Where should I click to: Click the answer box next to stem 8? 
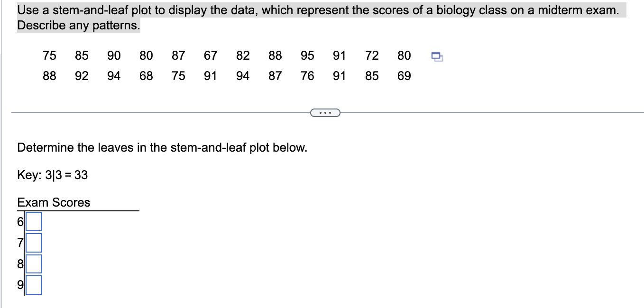(33, 264)
